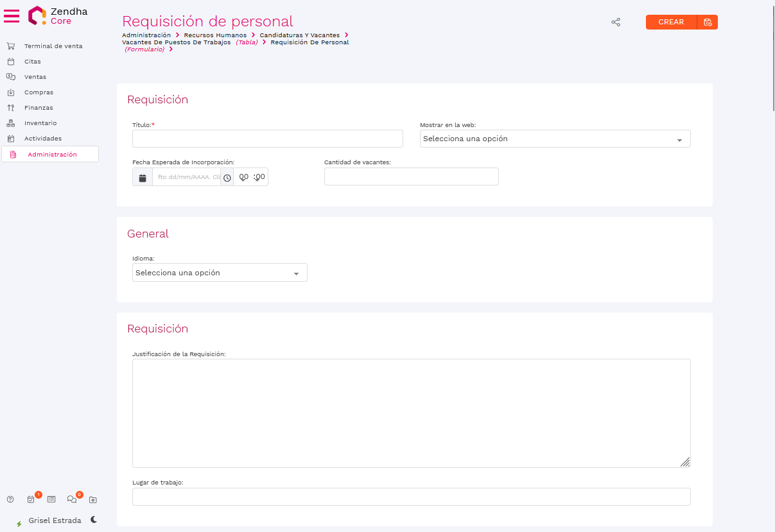Screen dimensions: 775x532
Task: Open Terminal de venta in the sidebar
Action: tap(53, 46)
